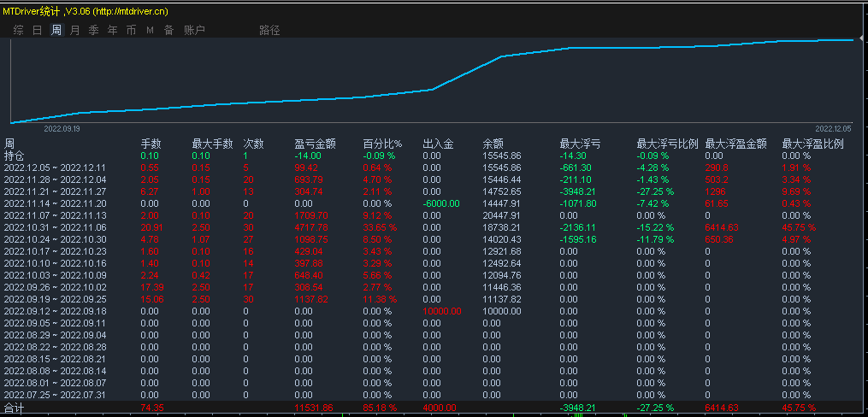Click the 2022.12.05 chart end date

833,128
